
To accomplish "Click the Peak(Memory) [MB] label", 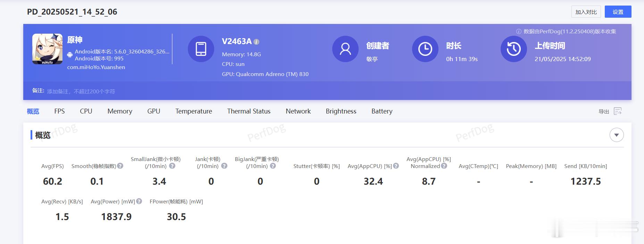I will 531,166.
